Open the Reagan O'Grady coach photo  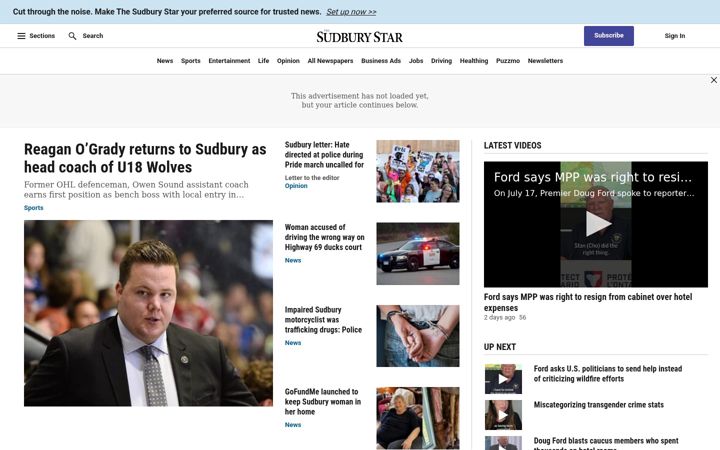tap(148, 313)
